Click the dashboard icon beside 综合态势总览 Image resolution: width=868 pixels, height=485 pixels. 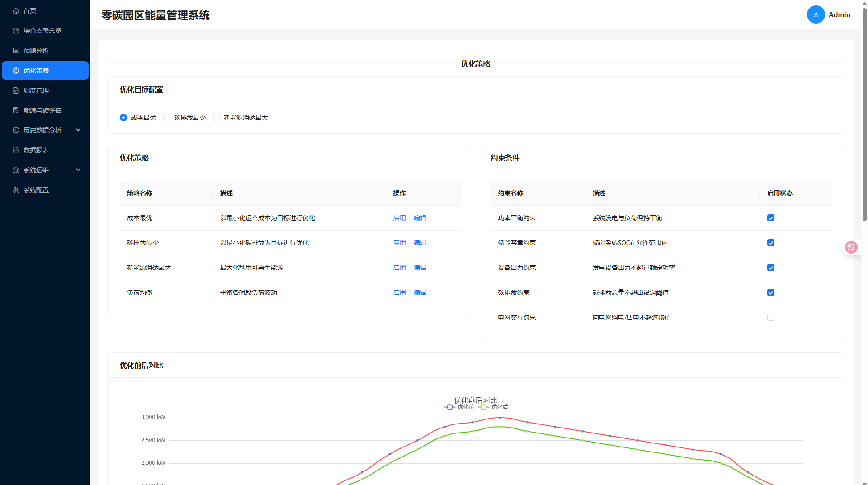pyautogui.click(x=16, y=31)
